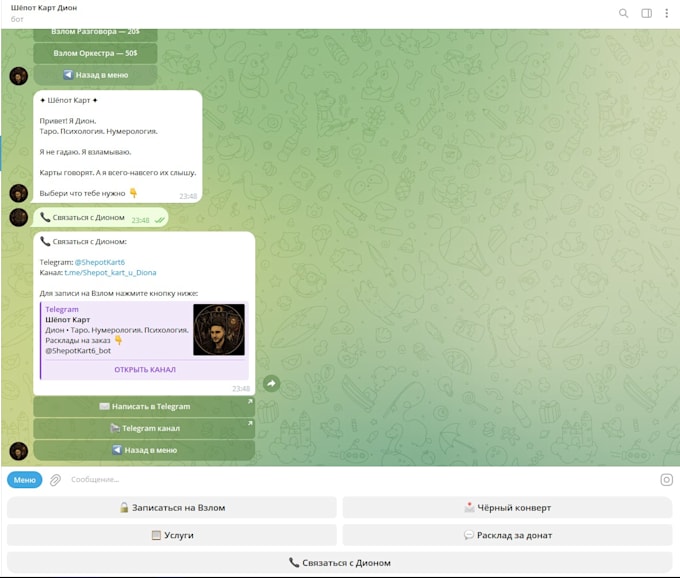Toggle the side panel icon in header
680x578 pixels.
click(x=646, y=13)
